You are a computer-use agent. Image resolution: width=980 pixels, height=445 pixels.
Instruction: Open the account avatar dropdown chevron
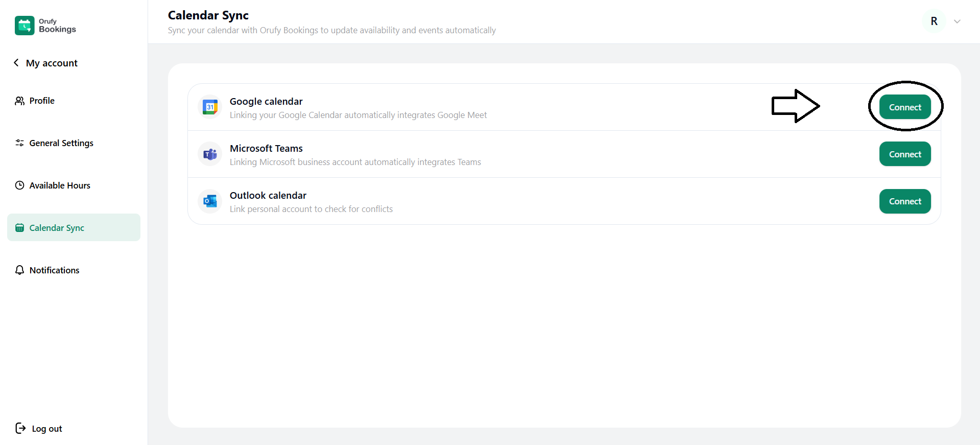[957, 21]
